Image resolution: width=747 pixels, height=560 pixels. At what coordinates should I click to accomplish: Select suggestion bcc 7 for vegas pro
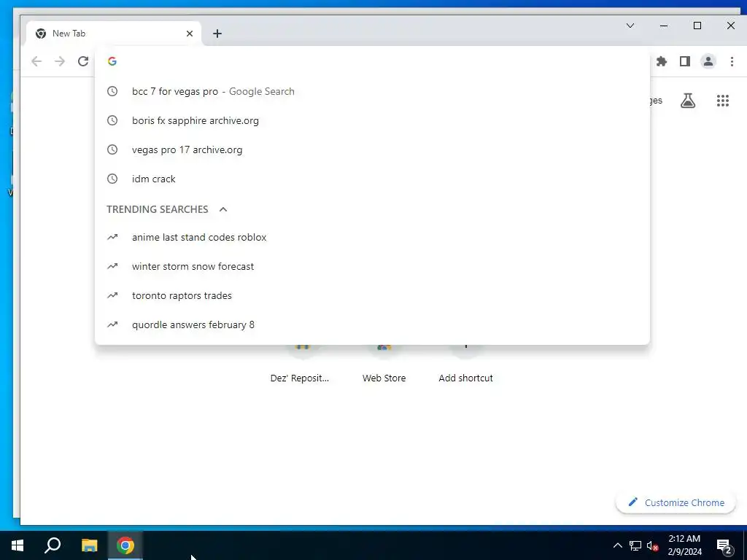click(x=372, y=91)
